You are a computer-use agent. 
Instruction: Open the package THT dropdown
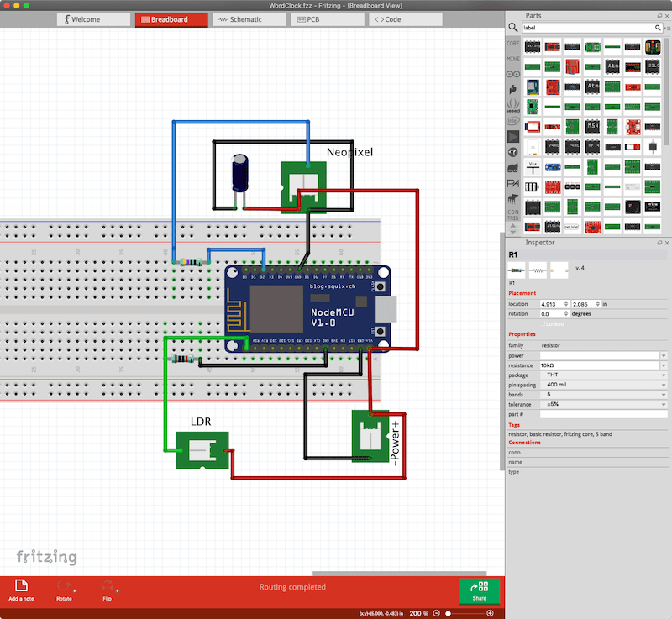[x=603, y=375]
